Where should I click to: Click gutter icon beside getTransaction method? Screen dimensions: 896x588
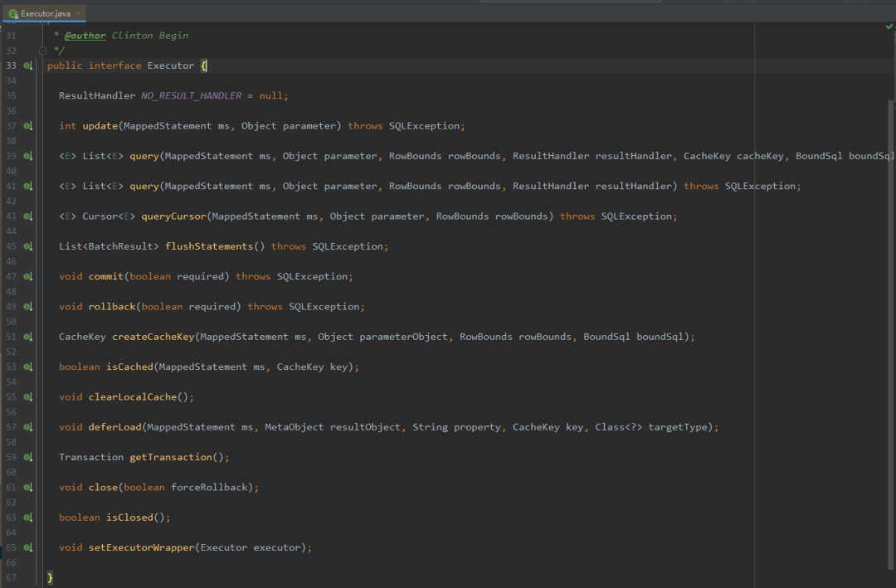(28, 457)
